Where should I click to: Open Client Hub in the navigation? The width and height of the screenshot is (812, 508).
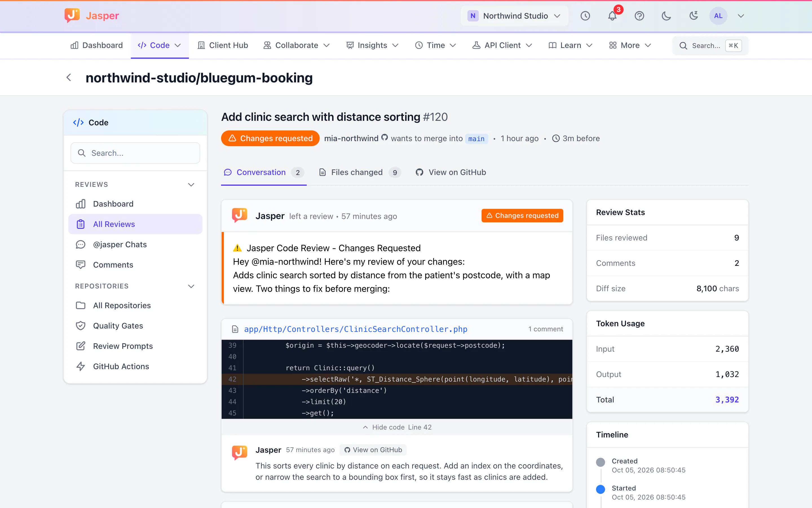pos(223,45)
